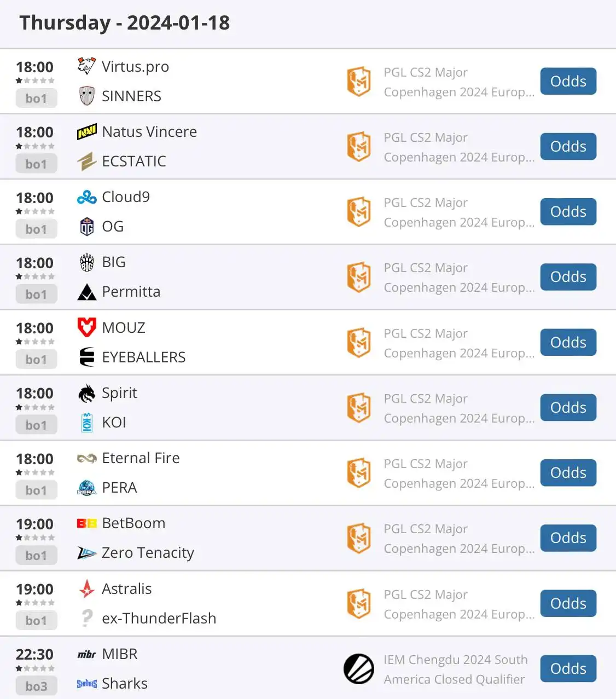The image size is (616, 699).
Task: Open the Permitta team link
Action: click(131, 292)
